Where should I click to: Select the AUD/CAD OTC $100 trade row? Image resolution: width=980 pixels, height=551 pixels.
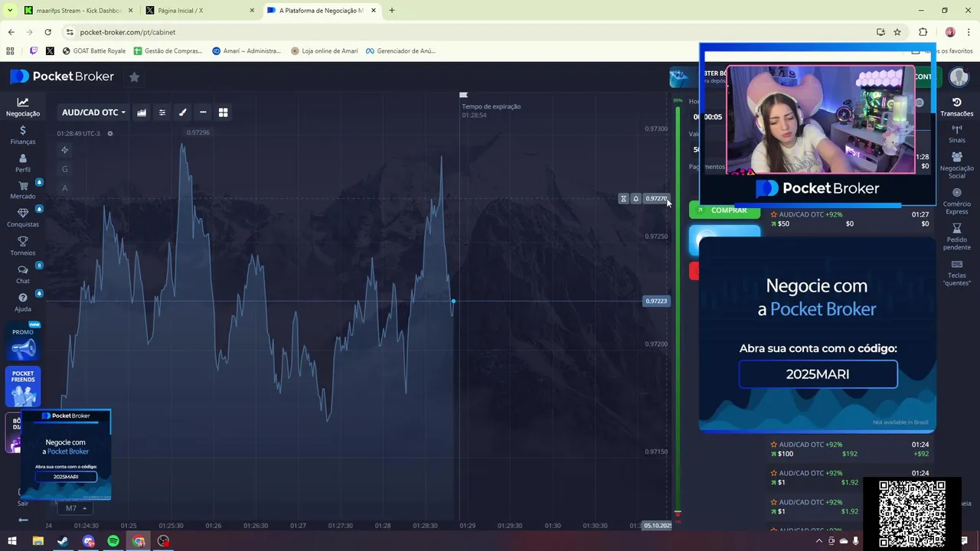point(850,449)
